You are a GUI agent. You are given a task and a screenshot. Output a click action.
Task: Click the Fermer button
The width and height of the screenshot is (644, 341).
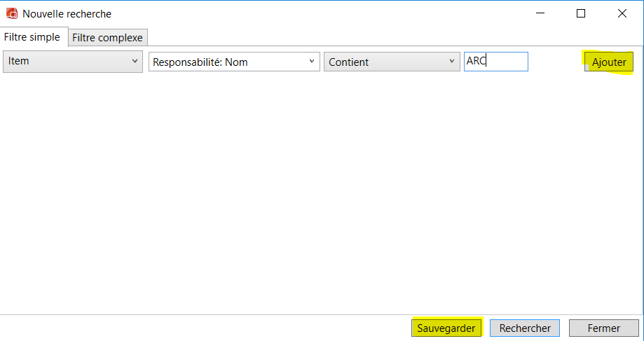603,328
